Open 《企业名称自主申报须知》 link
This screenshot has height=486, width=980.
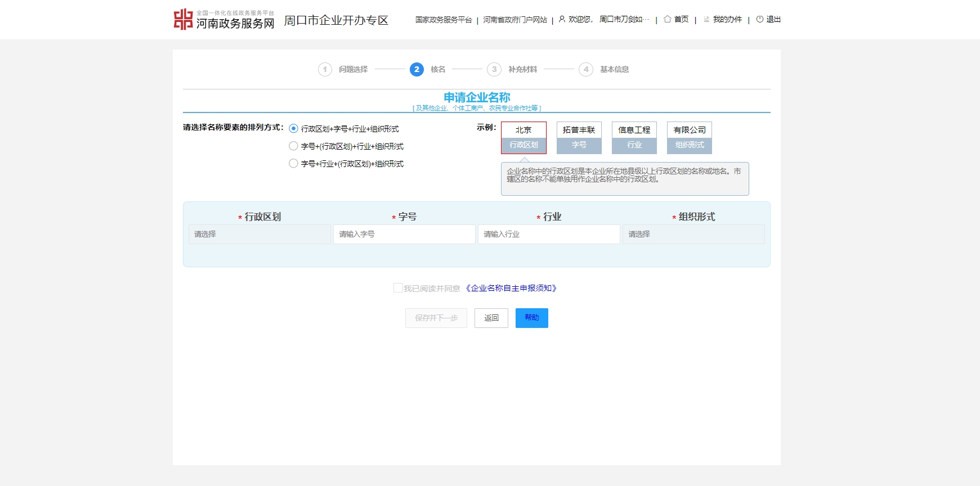511,288
